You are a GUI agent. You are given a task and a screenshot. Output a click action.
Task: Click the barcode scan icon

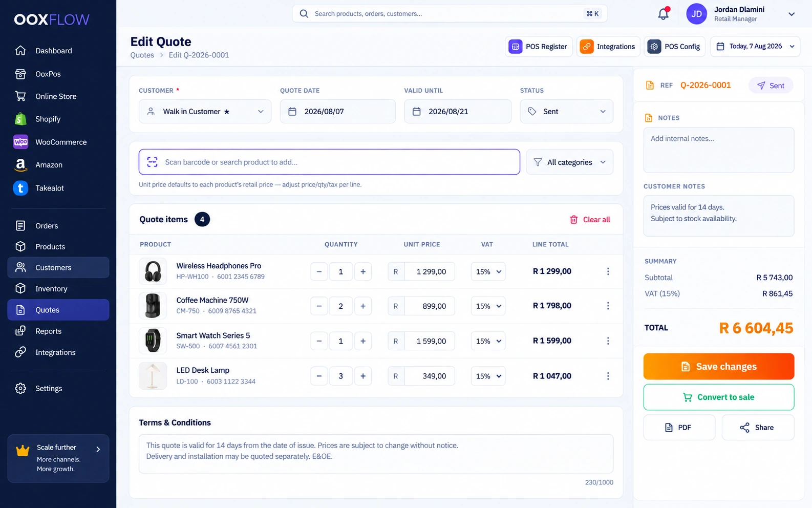point(152,162)
